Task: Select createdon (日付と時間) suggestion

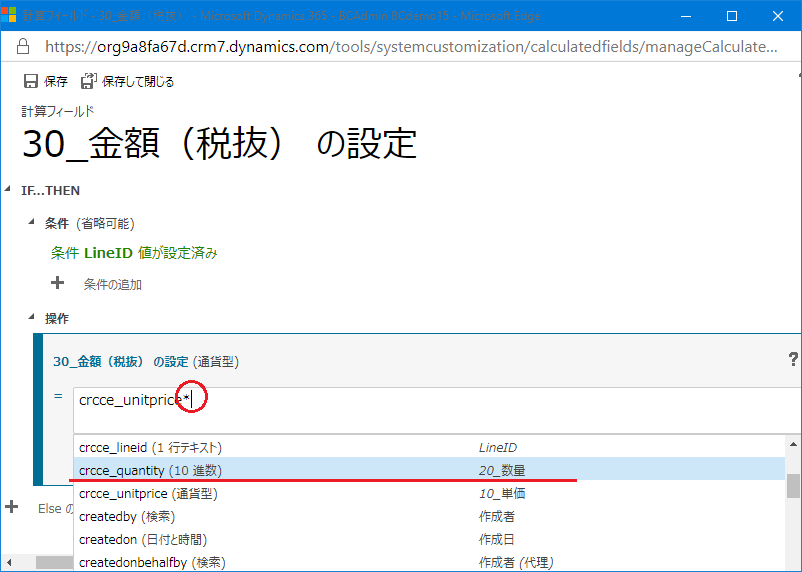Action: pyautogui.click(x=429, y=539)
